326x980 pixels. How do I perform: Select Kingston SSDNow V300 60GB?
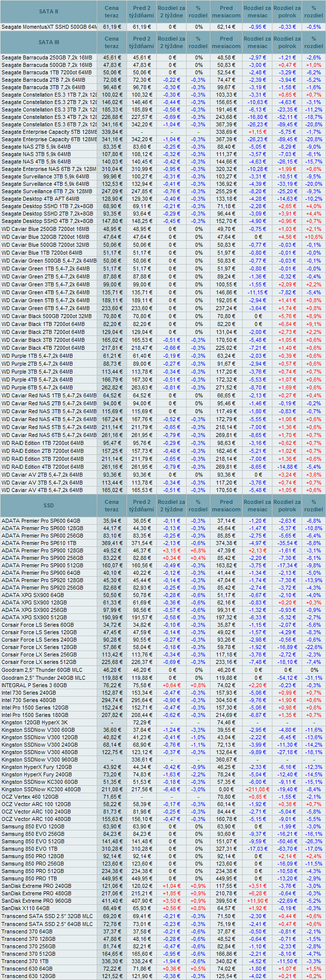click(x=38, y=730)
